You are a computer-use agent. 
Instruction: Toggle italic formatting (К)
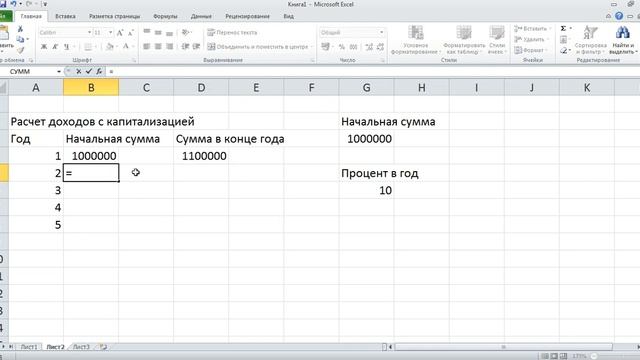coord(55,47)
